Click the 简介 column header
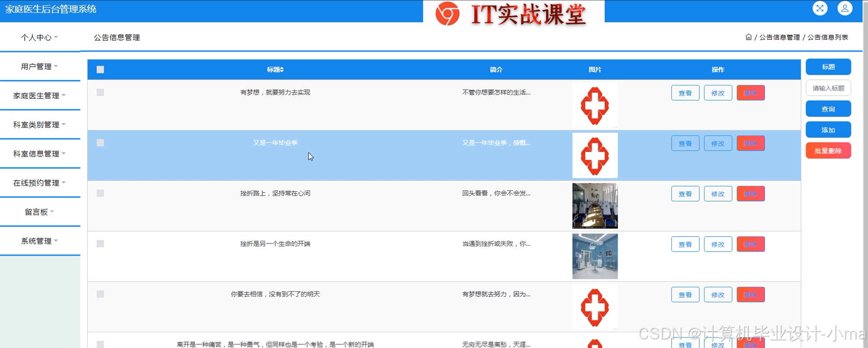The image size is (868, 348). (496, 70)
